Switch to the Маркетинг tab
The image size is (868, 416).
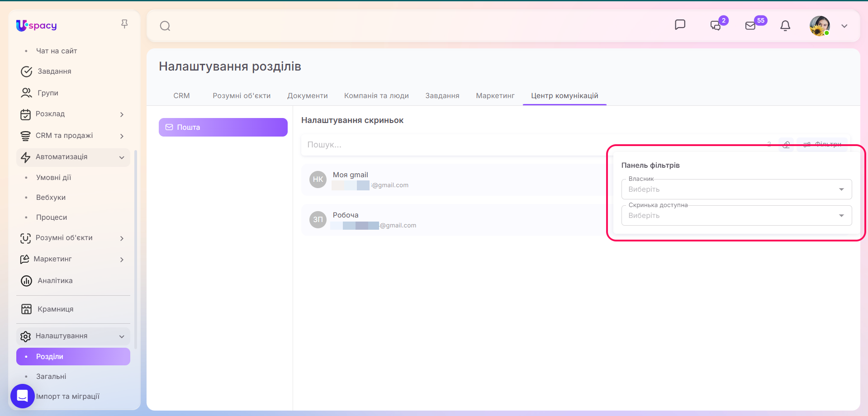coord(495,96)
